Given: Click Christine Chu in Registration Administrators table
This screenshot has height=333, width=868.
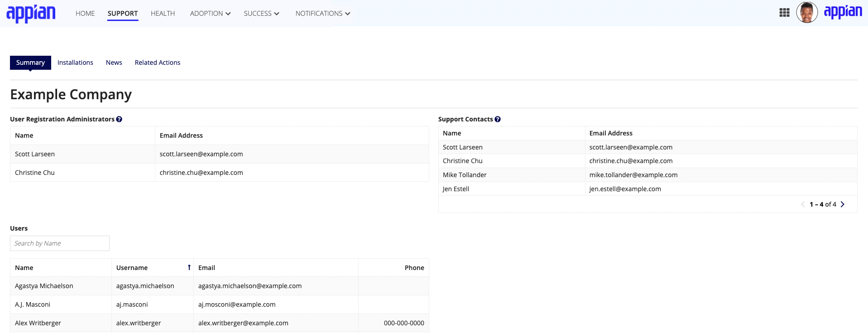Looking at the screenshot, I should pyautogui.click(x=35, y=173).
